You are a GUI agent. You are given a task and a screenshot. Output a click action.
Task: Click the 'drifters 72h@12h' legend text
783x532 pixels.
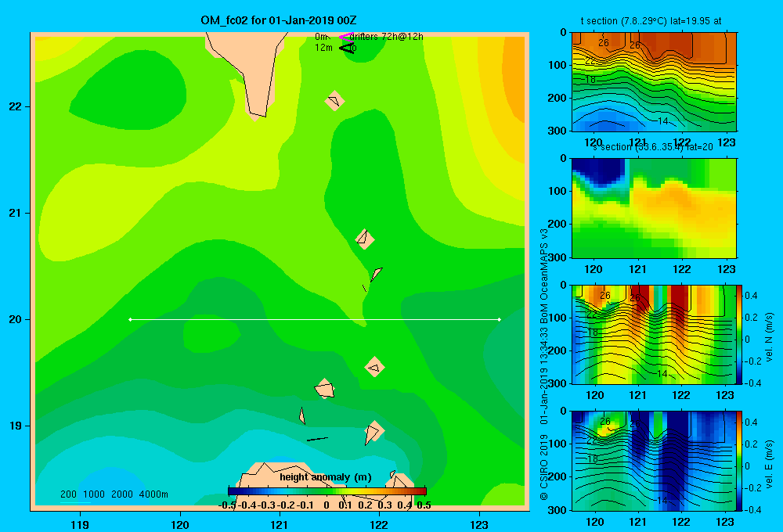[386, 37]
